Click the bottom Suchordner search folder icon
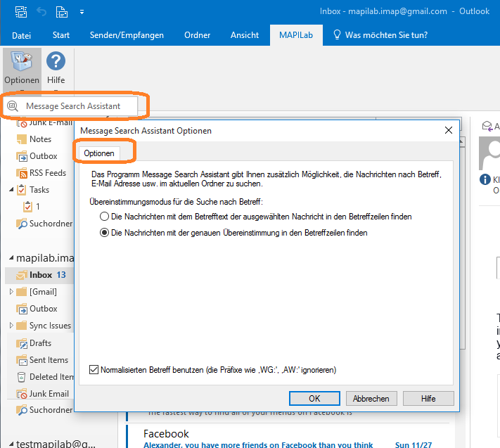 (22, 410)
